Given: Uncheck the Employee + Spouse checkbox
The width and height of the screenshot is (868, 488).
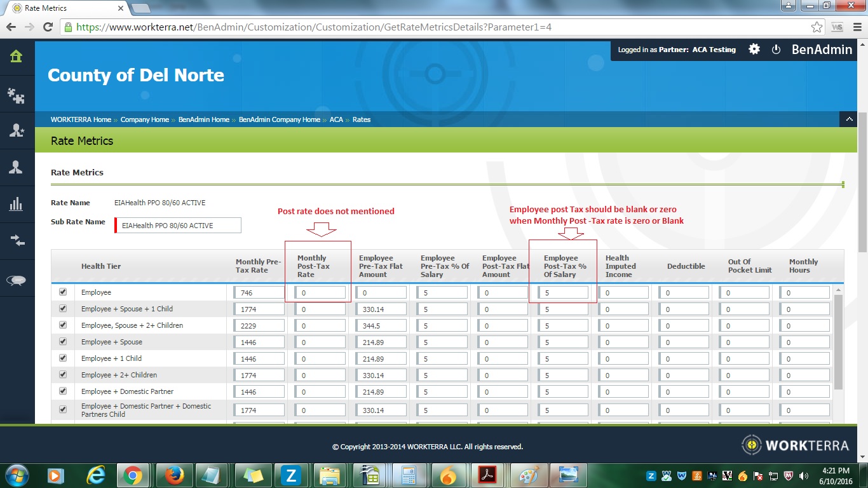Looking at the screenshot, I should [62, 342].
